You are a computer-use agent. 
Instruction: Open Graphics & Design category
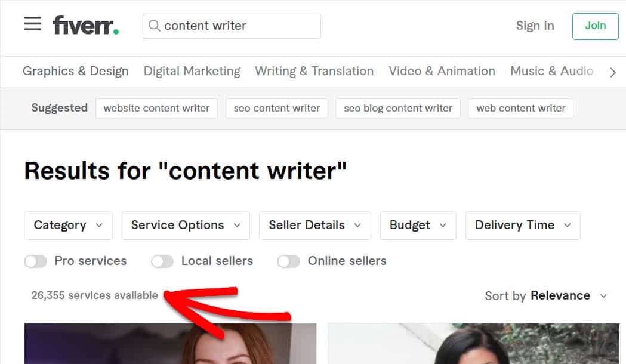point(75,71)
